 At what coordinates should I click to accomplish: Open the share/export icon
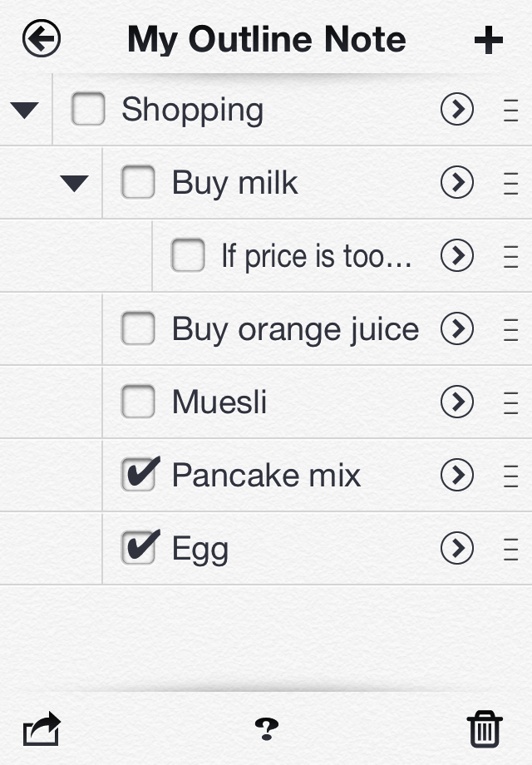point(42,729)
